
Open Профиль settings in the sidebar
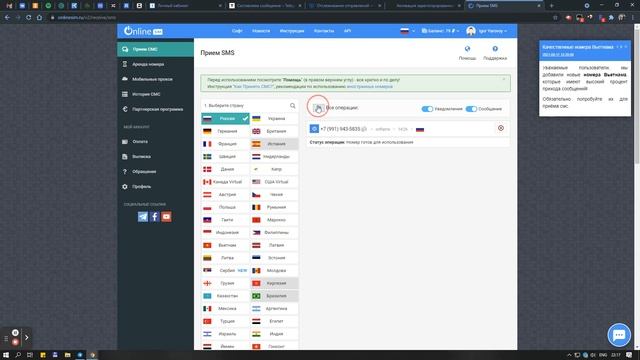(x=155, y=187)
